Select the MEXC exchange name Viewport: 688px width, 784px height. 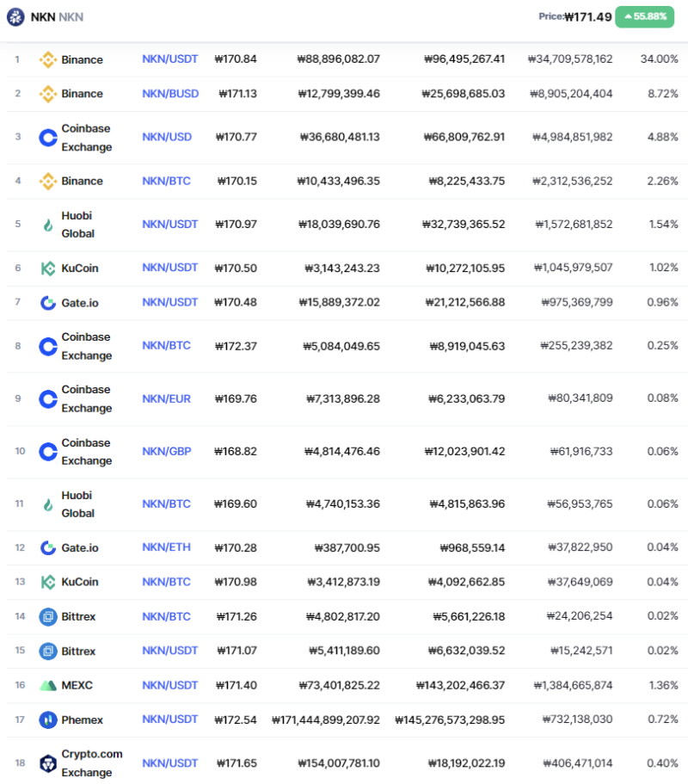point(77,685)
